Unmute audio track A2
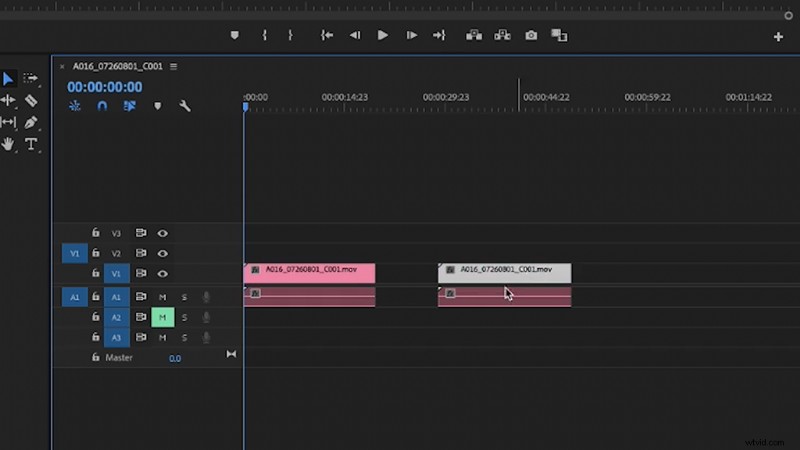Viewport: 800px width, 450px height. [x=163, y=317]
